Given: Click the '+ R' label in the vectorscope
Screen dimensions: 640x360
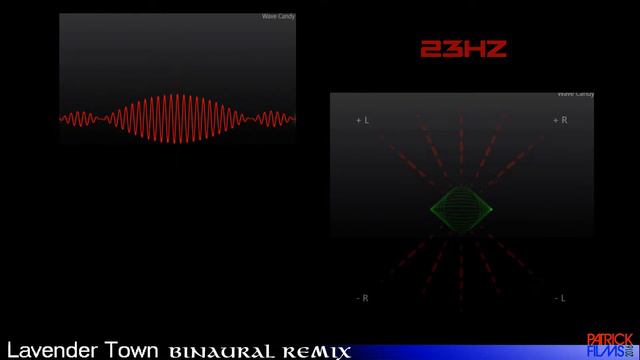Looking at the screenshot, I should (x=560, y=120).
